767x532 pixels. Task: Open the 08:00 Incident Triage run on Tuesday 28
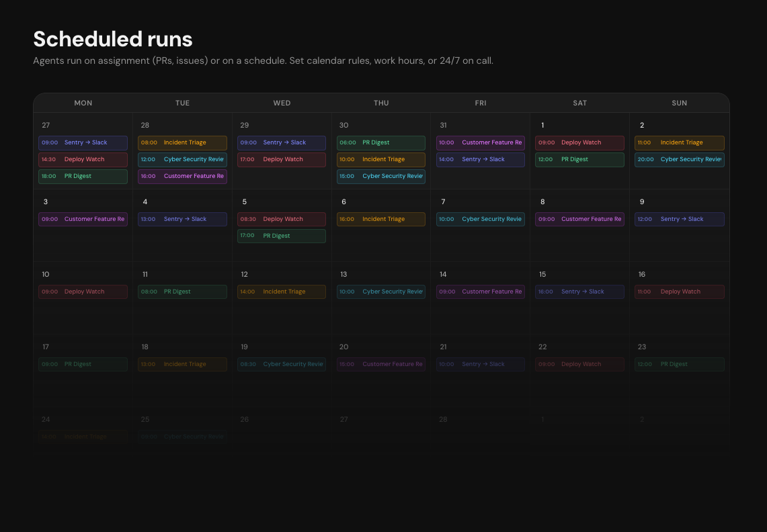182,143
